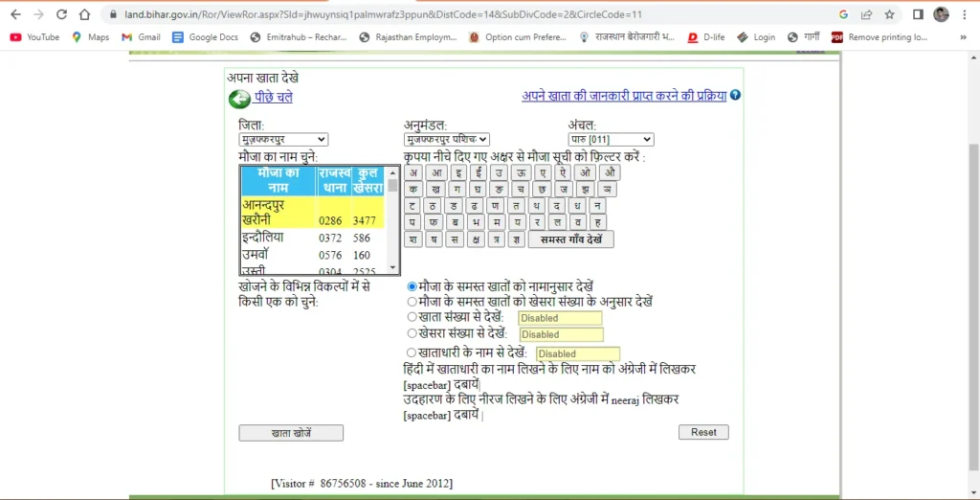The width and height of the screenshot is (980, 500).
Task: Click the browser address bar URL
Action: coord(383,14)
